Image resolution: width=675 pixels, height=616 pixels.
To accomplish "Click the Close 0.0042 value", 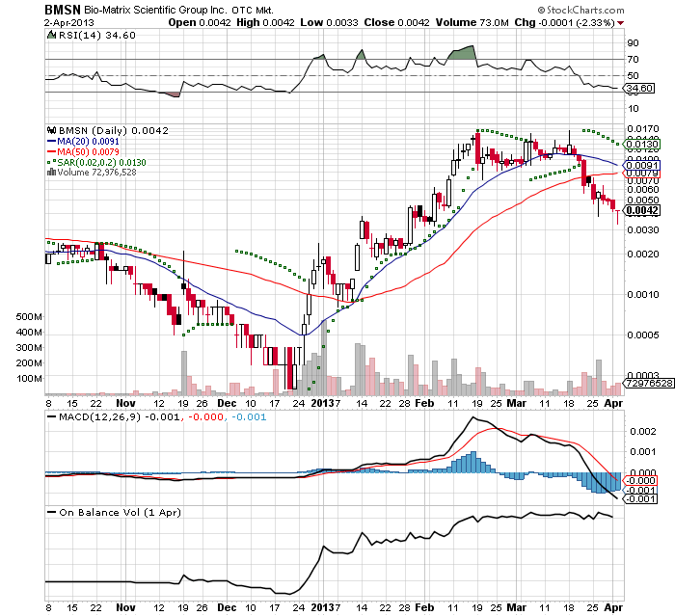I will (396, 23).
